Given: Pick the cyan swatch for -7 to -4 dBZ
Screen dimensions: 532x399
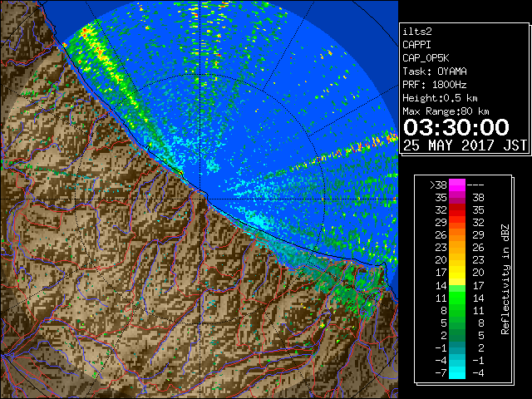Looking at the screenshot, I should click(457, 372).
